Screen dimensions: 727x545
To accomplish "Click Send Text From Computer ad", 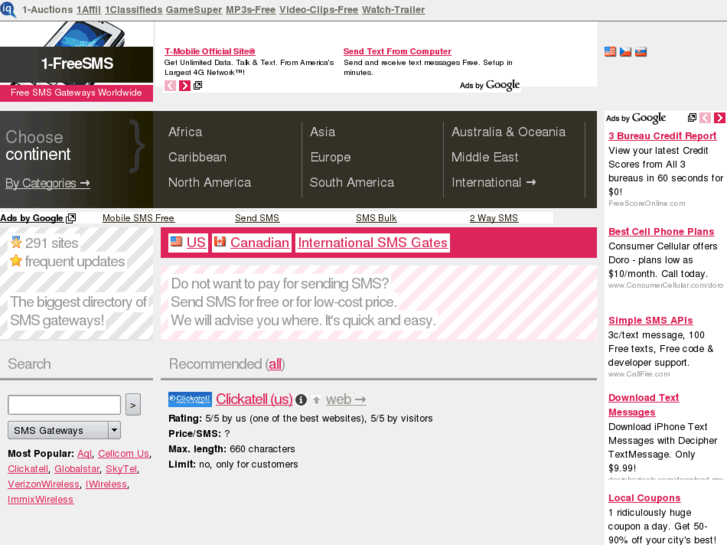I will point(397,51).
